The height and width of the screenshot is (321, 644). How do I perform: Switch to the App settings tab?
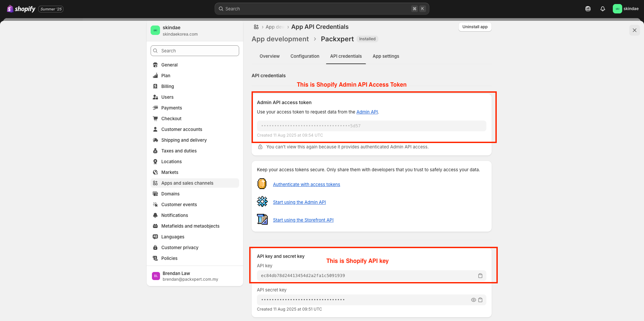386,56
